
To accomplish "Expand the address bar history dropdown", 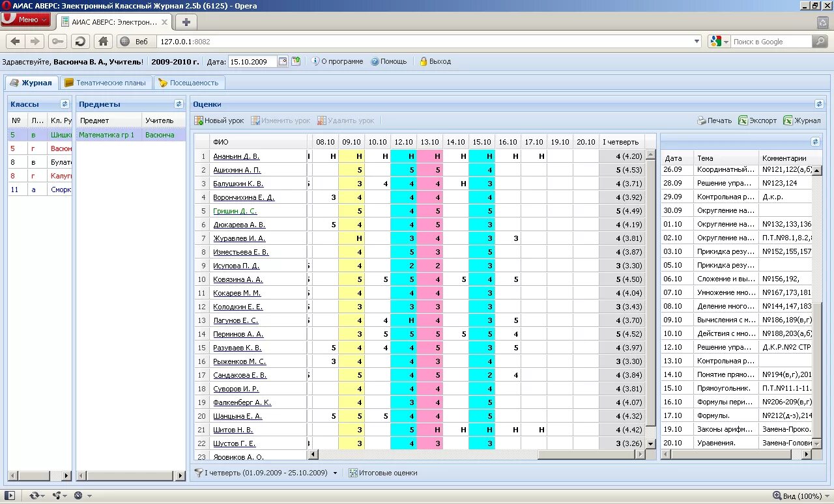I will [697, 42].
